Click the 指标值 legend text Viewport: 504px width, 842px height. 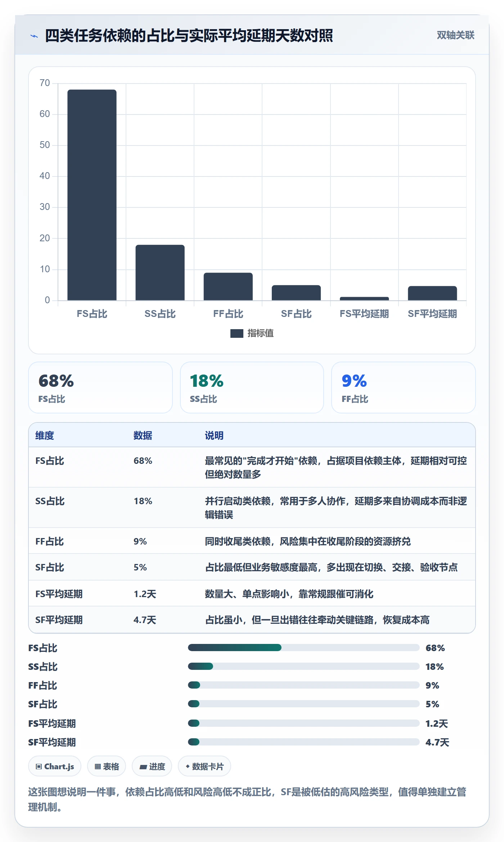pyautogui.click(x=261, y=333)
